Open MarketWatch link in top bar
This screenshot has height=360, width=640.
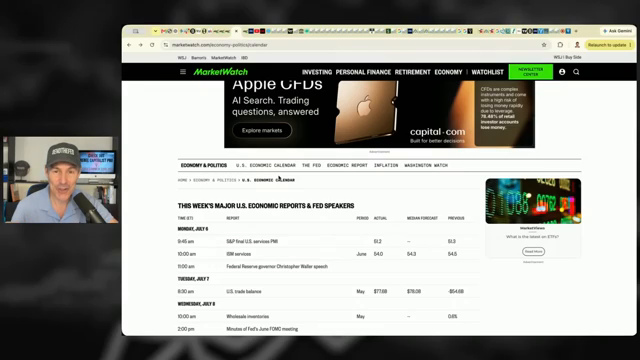pyautogui.click(x=223, y=58)
